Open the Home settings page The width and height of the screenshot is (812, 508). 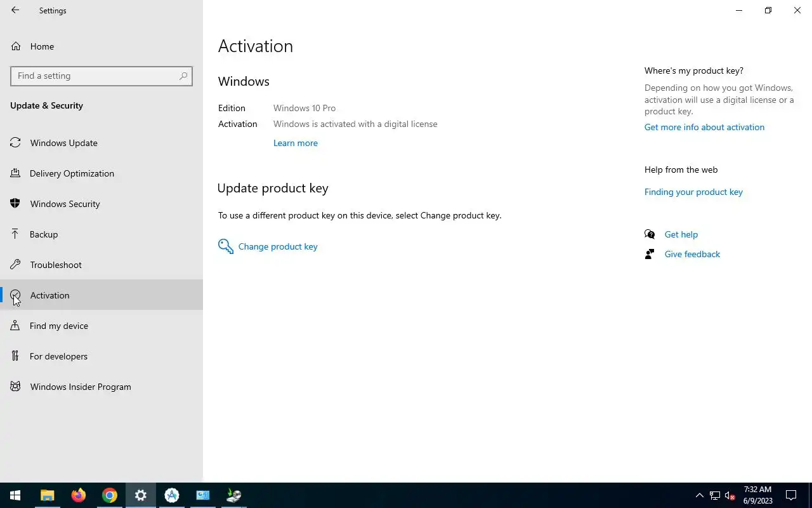coord(101,46)
